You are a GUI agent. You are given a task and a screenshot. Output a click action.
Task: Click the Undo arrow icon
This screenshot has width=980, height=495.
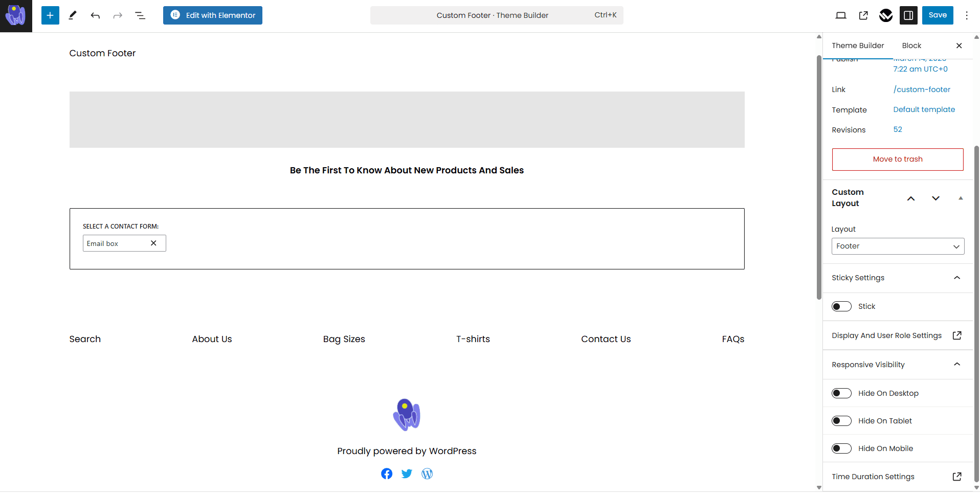pos(95,15)
